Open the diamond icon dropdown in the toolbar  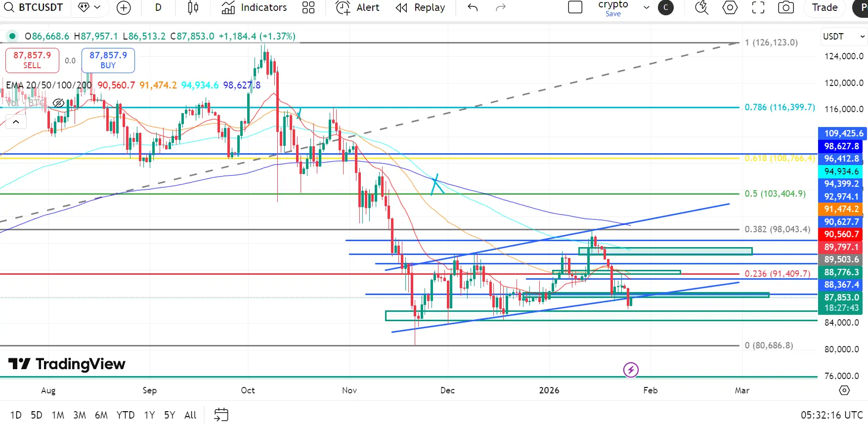[89, 7]
